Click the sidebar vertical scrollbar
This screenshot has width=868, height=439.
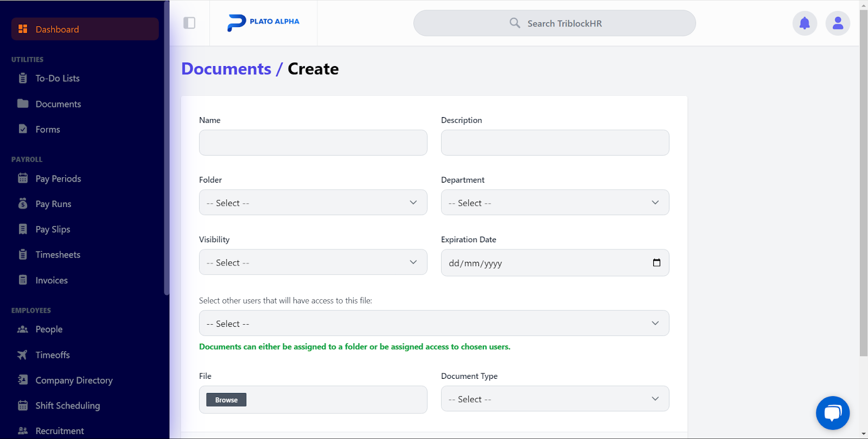pos(167,149)
